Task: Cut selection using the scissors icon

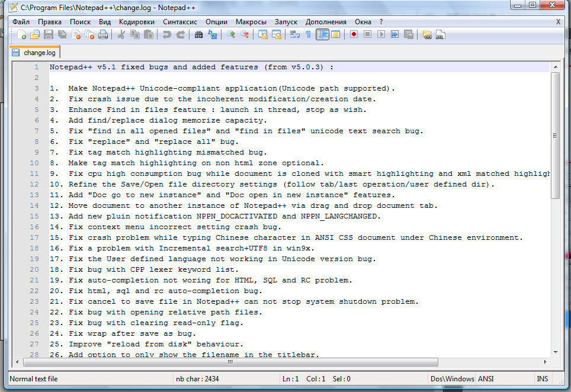Action: [121, 34]
